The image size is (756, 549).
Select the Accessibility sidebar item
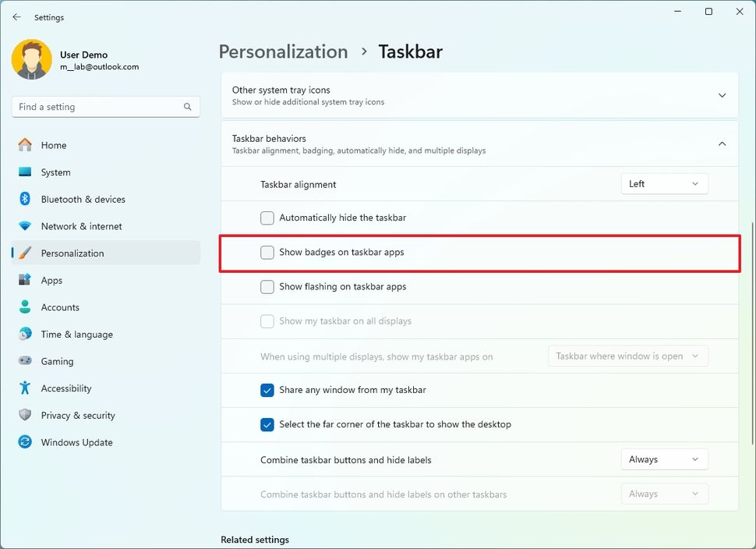click(x=65, y=388)
